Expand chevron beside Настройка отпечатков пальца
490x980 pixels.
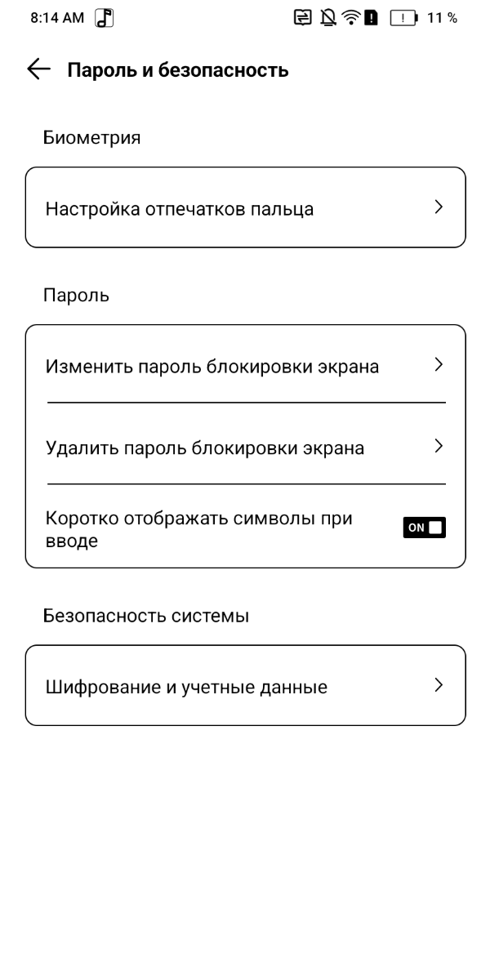point(439,207)
